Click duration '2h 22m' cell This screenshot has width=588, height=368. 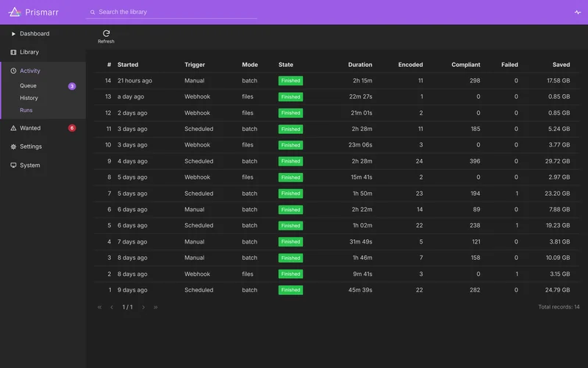click(362, 210)
